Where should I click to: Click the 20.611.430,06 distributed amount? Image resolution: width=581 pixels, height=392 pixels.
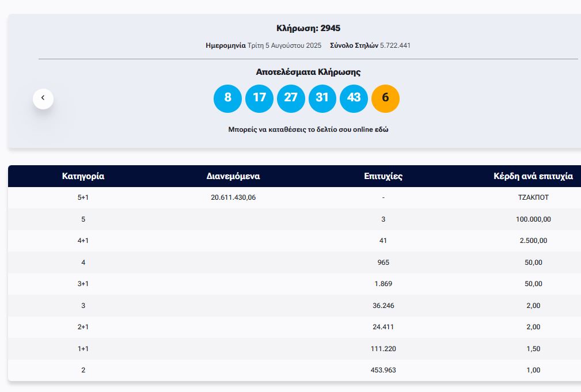[233, 197]
